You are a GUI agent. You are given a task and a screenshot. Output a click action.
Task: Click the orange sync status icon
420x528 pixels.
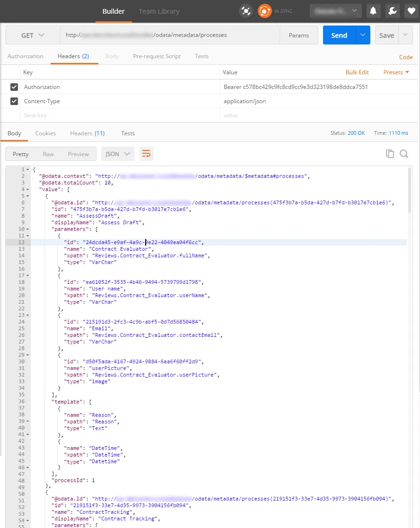click(264, 11)
